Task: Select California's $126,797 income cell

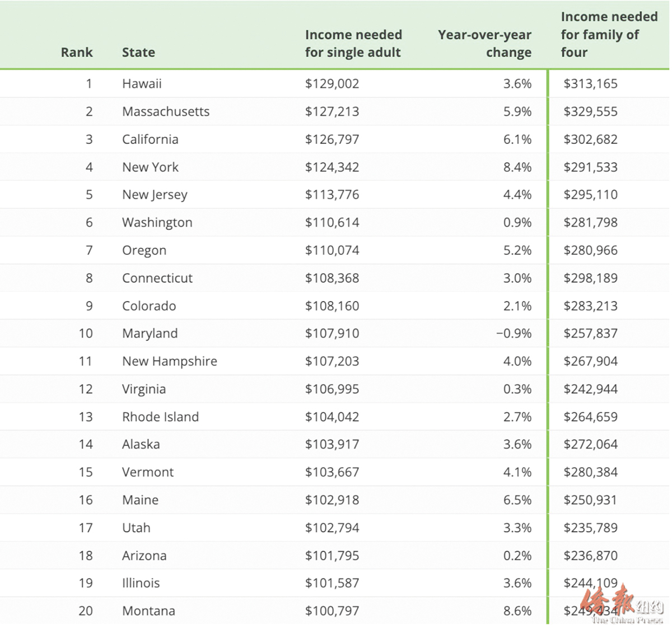Action: (x=332, y=139)
